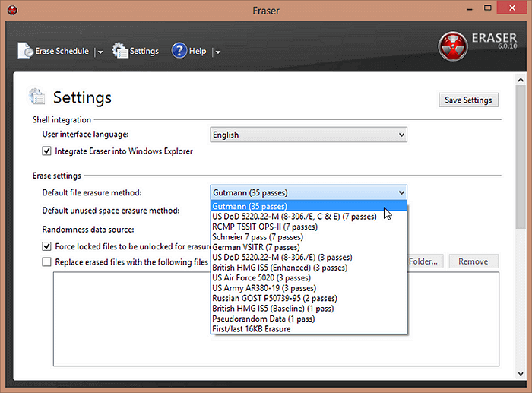Screen dimensions: 532x393
Task: Pick US Air Force 5020 (3 passes)
Action: [309, 278]
